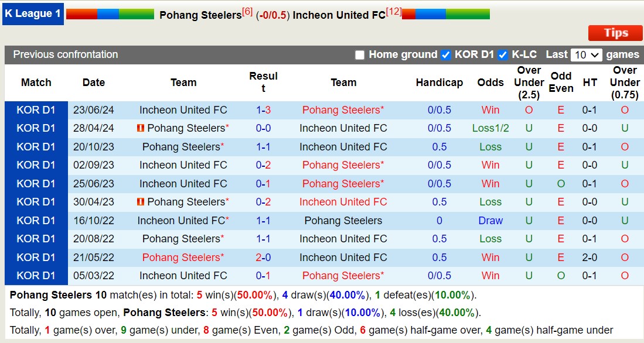Click the red stripe of the left flag banner

82,13
